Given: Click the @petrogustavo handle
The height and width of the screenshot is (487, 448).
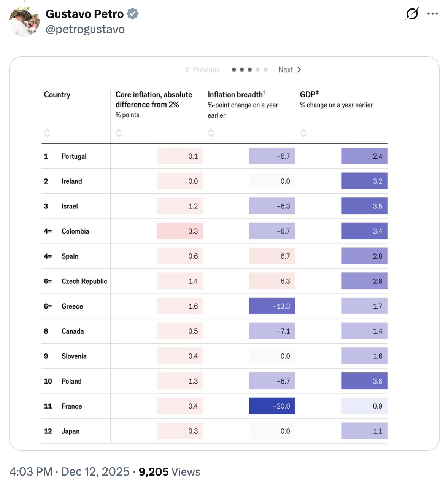Looking at the screenshot, I should [x=85, y=29].
